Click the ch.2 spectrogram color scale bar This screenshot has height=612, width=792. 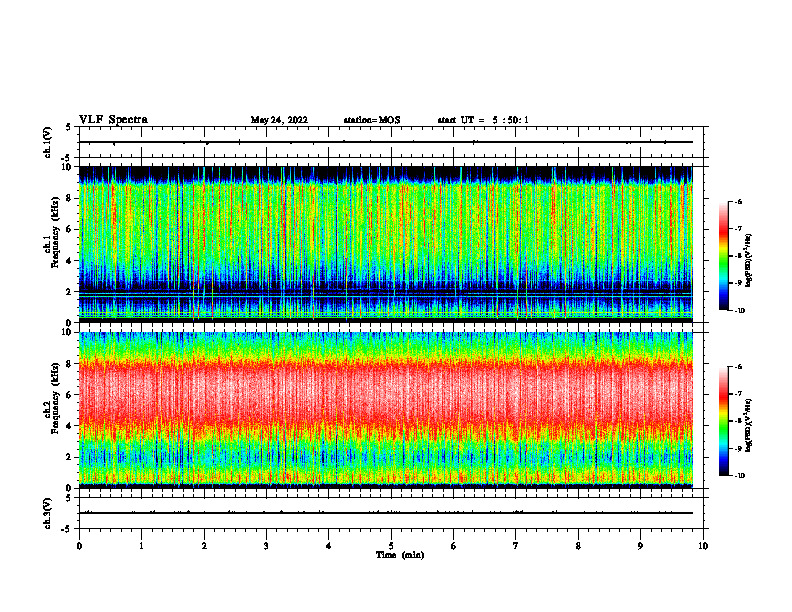[x=723, y=421]
